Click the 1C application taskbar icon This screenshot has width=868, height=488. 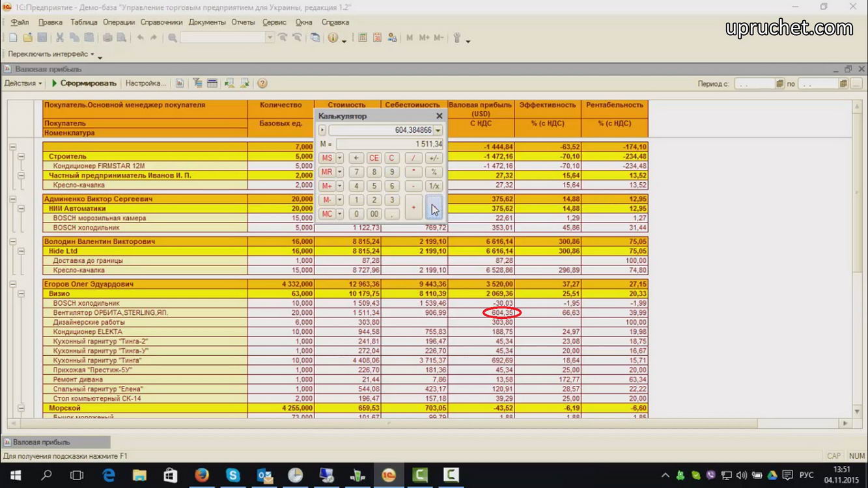389,476
